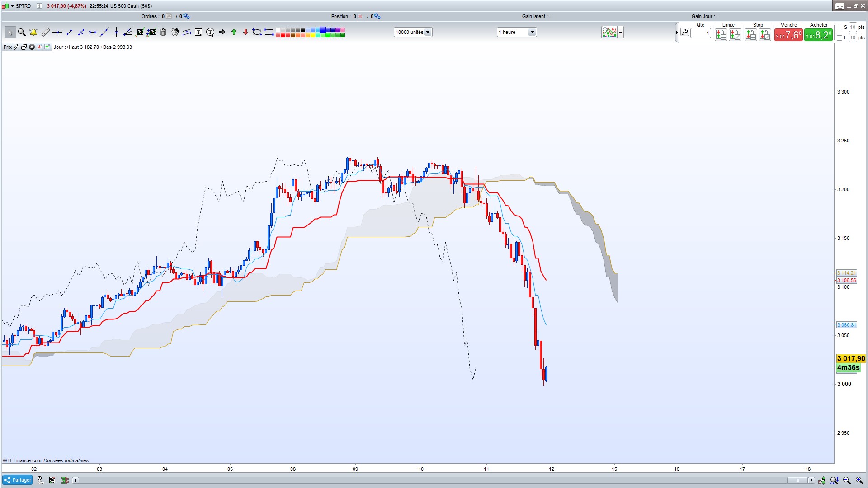Viewport: 868px width, 488px height.
Task: Click the Gain latent label
Action: click(x=534, y=16)
